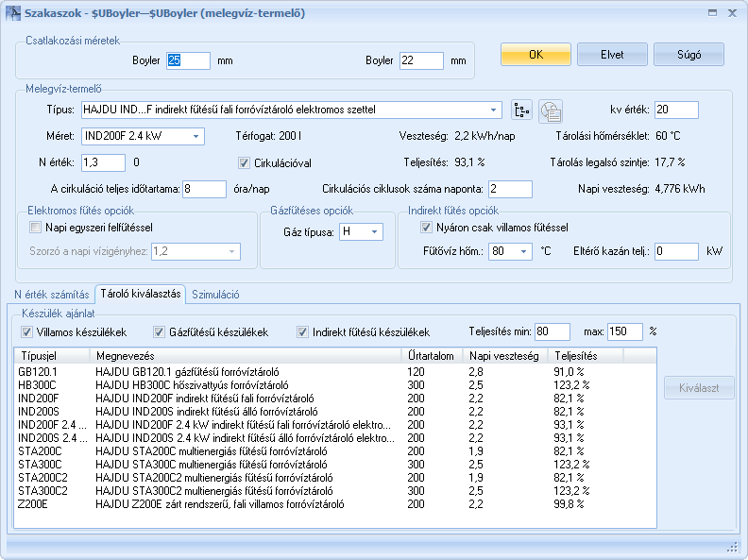Open the Gáz típusa dropdown
748x560 pixels.
[375, 231]
